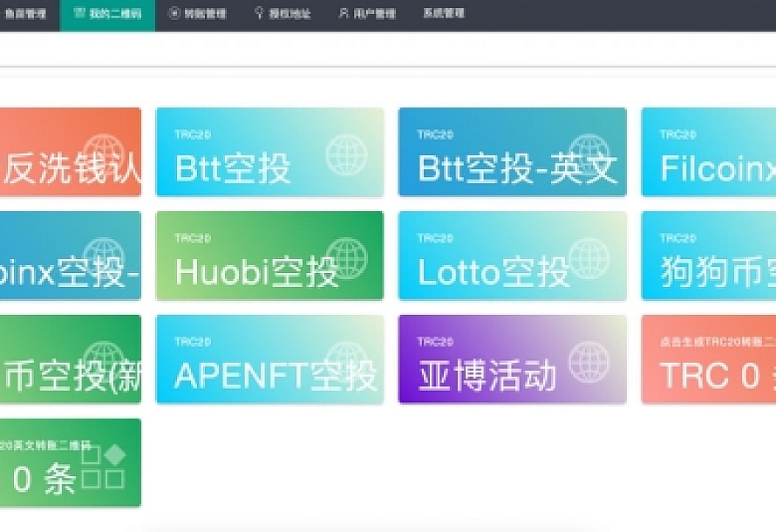The width and height of the screenshot is (776, 532).
Task: Click the QR icon beside 我的二维码
Action: (79, 13)
